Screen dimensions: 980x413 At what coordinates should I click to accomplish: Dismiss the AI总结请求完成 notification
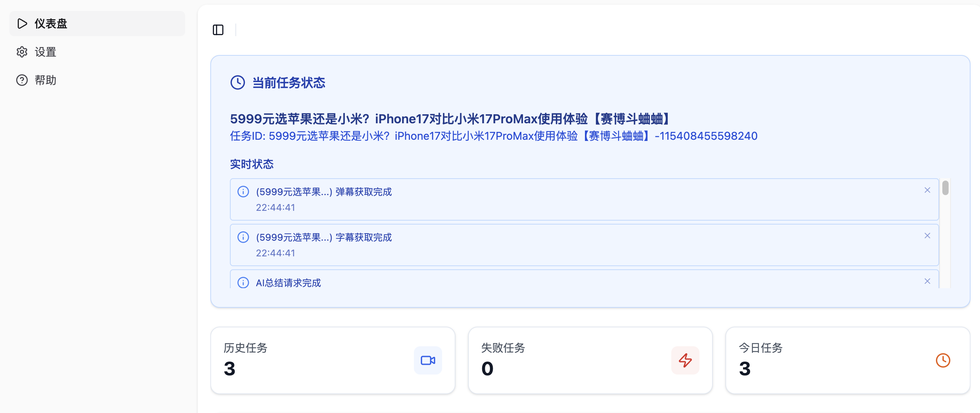point(927,281)
